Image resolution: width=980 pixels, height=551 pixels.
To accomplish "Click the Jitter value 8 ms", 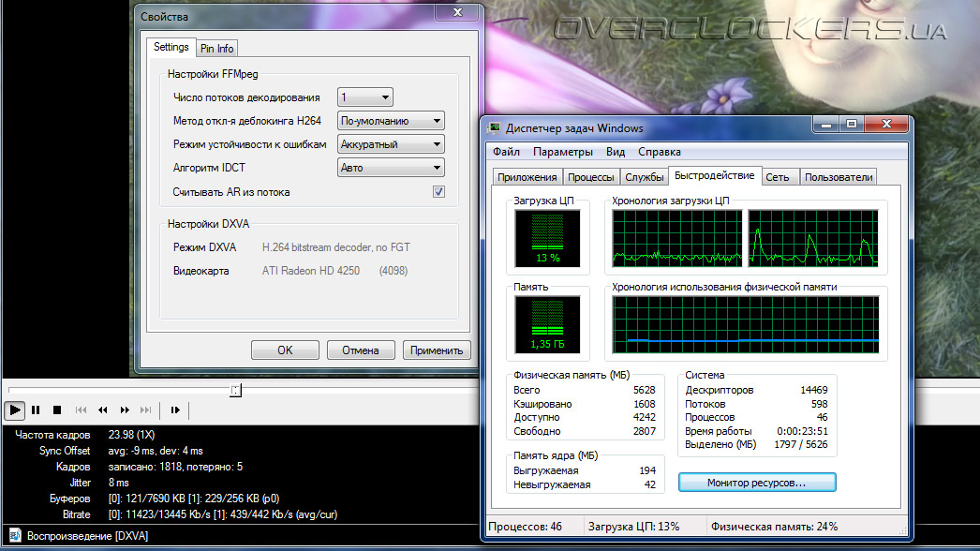I will point(119,483).
